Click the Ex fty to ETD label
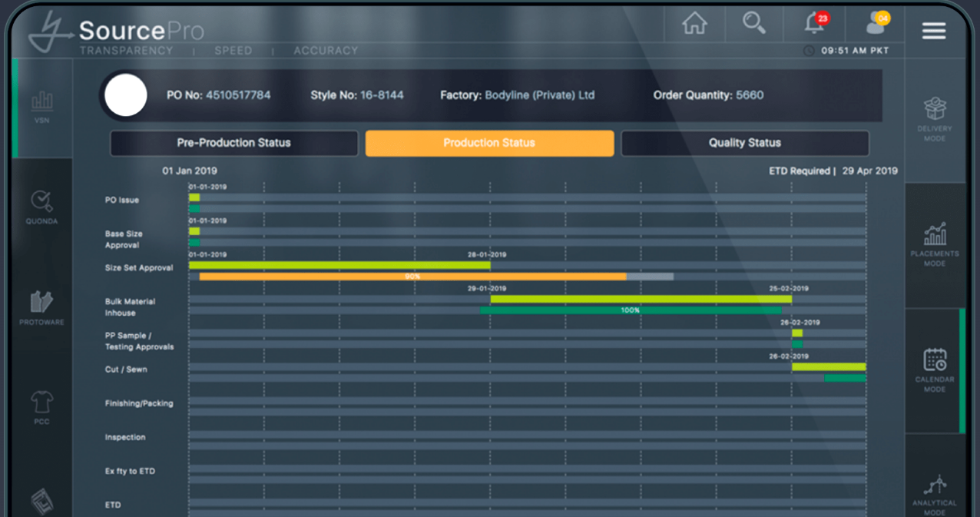Viewport: 980px width, 517px height. 130,471
